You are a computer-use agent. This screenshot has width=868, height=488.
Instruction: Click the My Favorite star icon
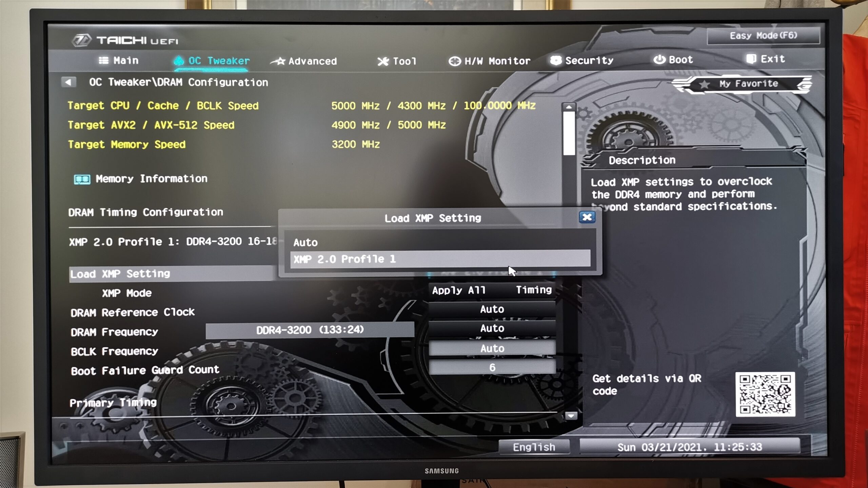click(704, 84)
